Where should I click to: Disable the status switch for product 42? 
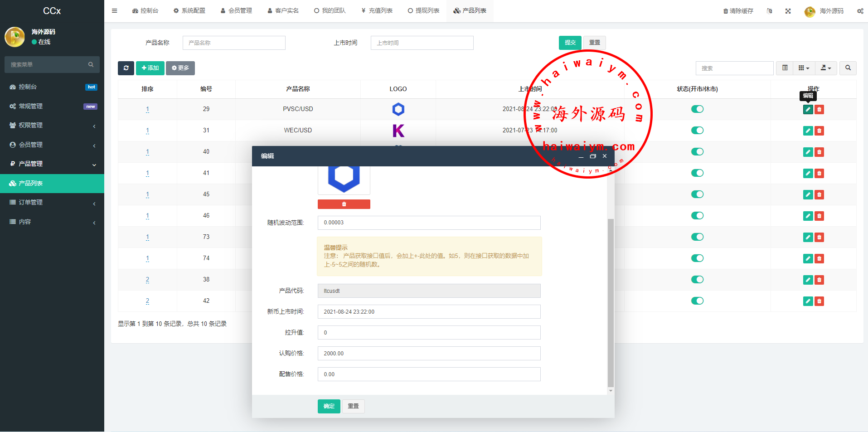click(x=697, y=301)
